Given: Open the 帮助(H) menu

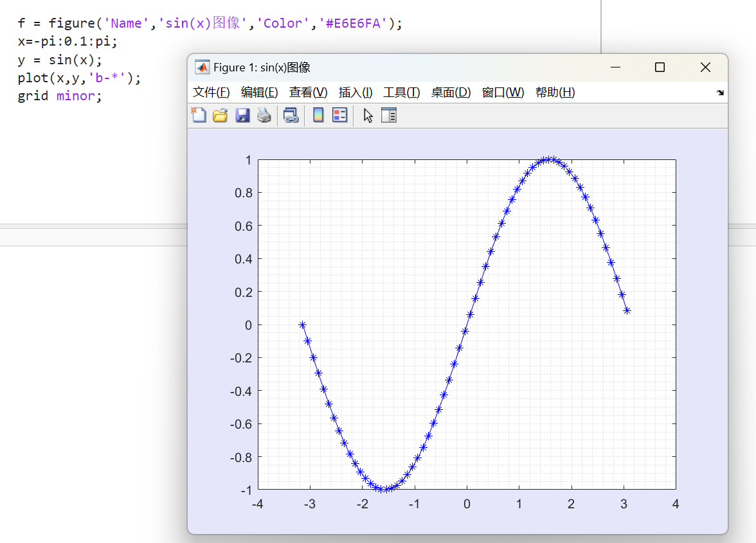Looking at the screenshot, I should (x=555, y=93).
